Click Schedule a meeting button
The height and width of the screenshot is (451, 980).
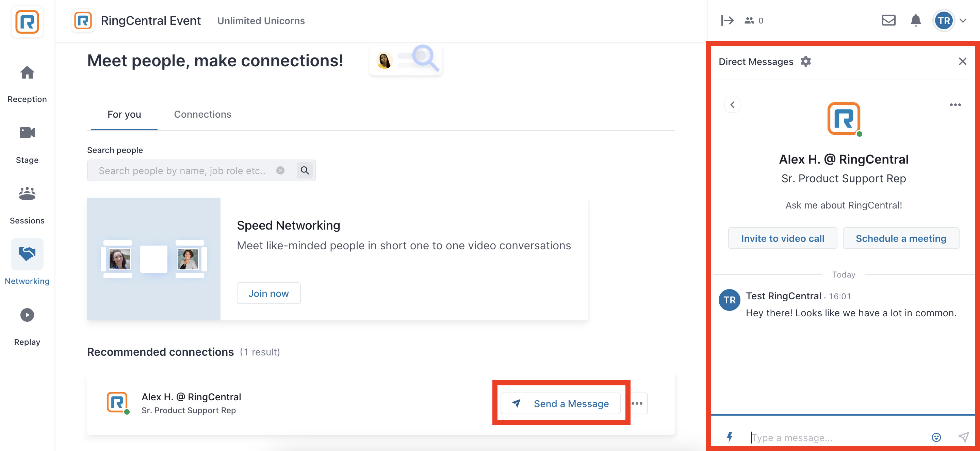point(900,238)
